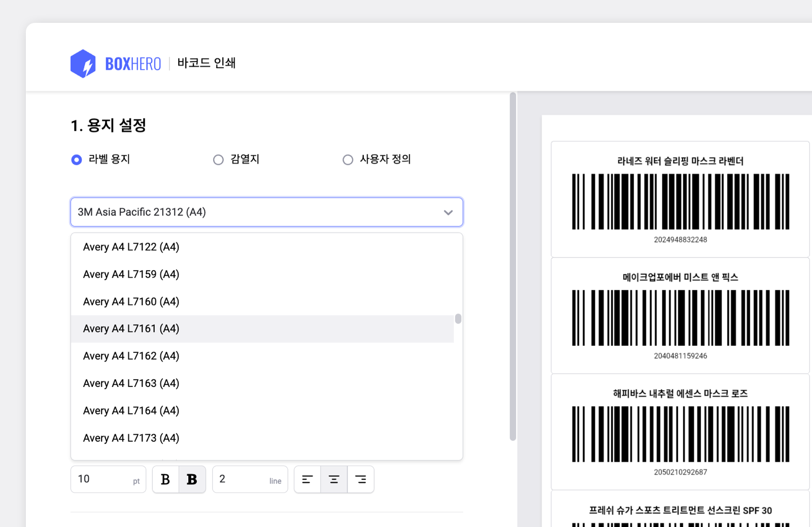Select the 감열지 radio button

[218, 160]
